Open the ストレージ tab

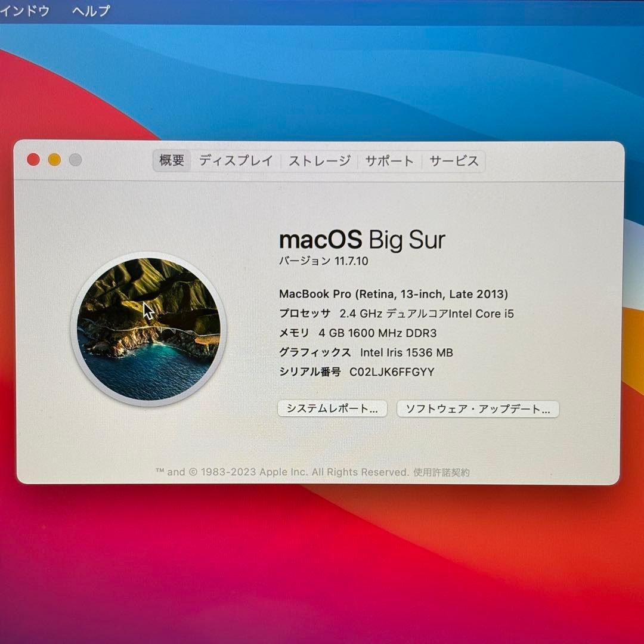[318, 161]
